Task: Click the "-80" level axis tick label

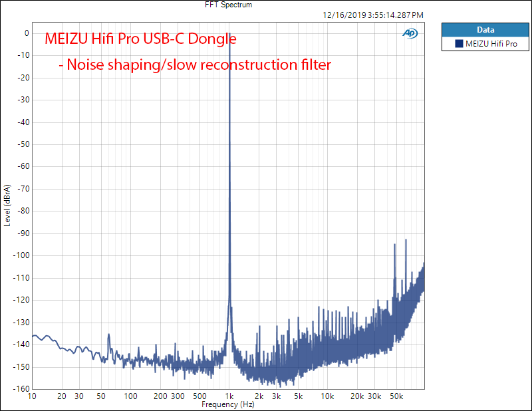Action: coord(23,211)
